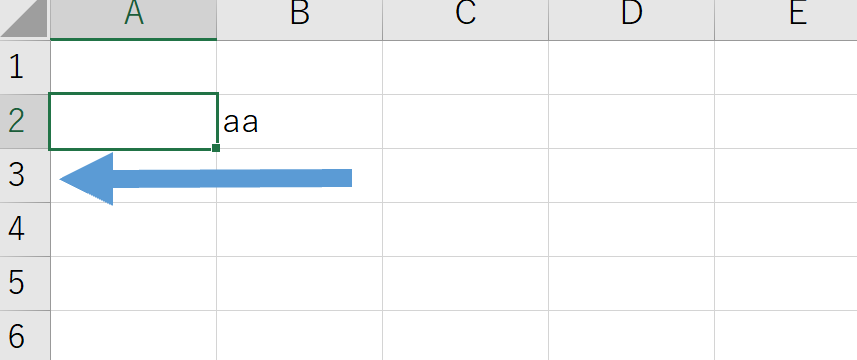The image size is (857, 360).
Task: Select row 1 header
Action: pyautogui.click(x=25, y=67)
